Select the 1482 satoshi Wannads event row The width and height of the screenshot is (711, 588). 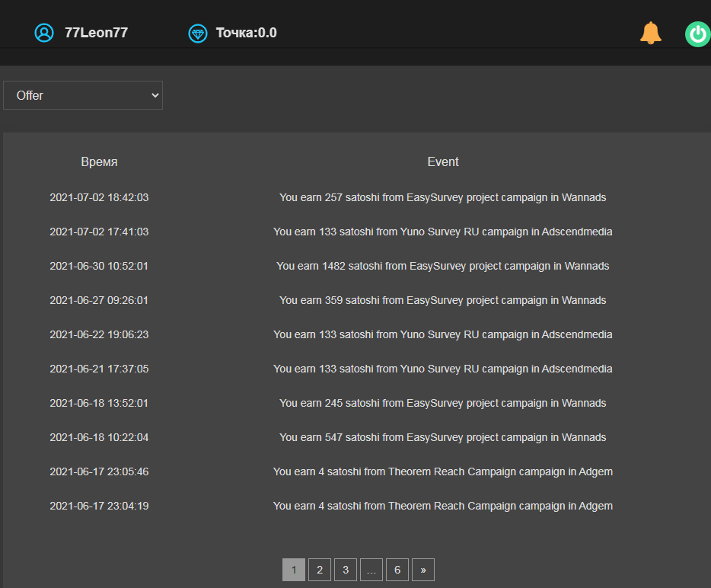click(355, 266)
